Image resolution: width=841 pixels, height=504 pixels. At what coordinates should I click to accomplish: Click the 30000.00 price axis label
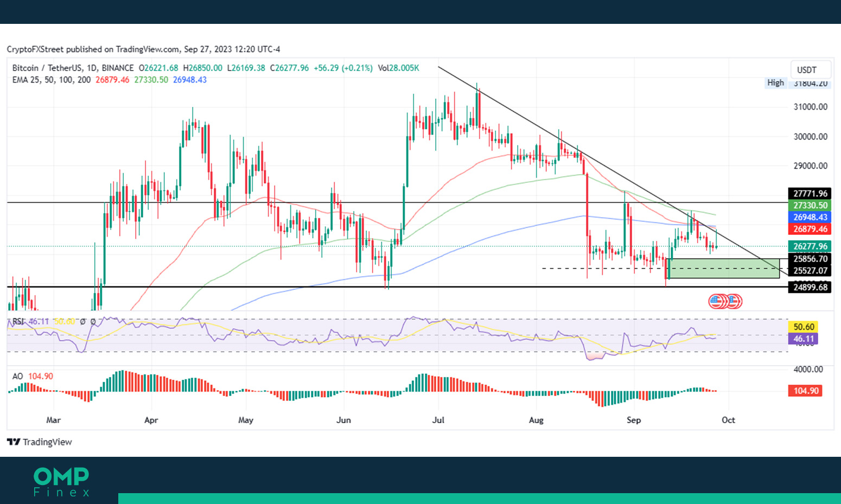tap(811, 137)
